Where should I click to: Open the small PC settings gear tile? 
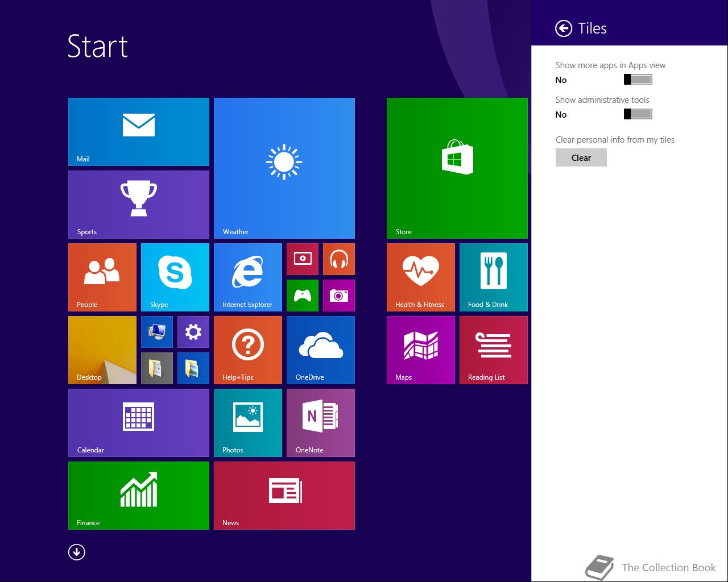[x=193, y=332]
